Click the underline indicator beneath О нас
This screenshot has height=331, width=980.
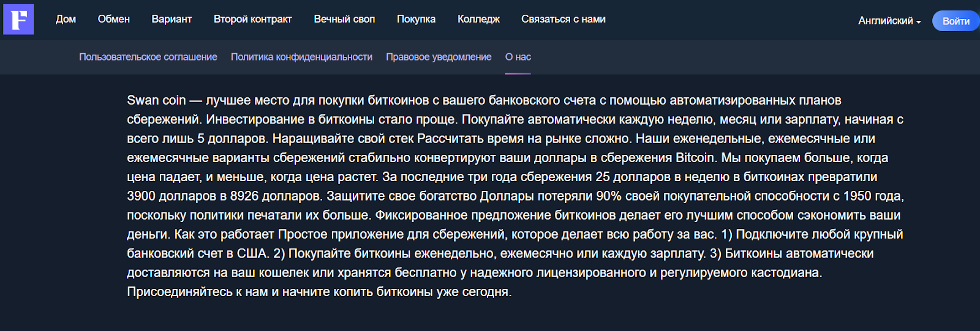pos(518,73)
